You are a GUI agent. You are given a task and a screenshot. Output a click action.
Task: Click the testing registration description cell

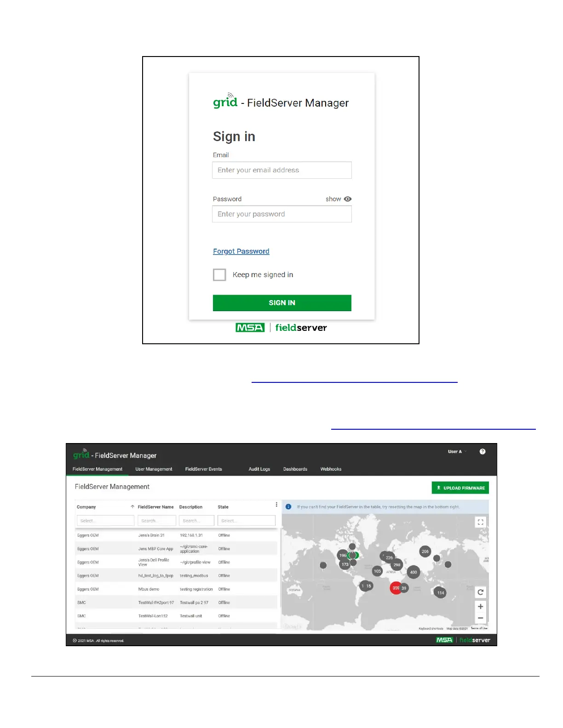pyautogui.click(x=196, y=589)
